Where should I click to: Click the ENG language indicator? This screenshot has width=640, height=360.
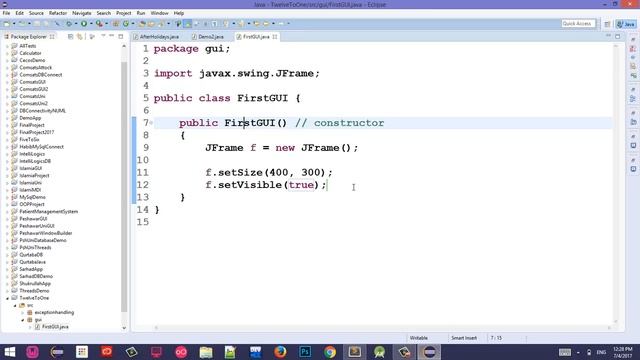click(601, 352)
